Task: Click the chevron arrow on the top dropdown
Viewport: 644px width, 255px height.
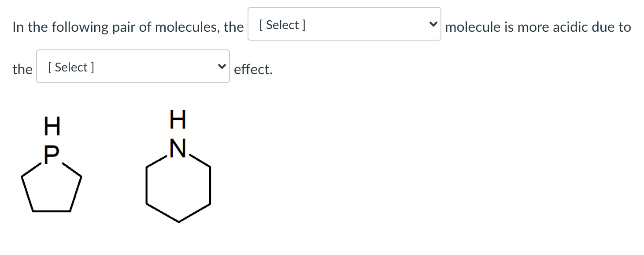Action: click(x=434, y=24)
